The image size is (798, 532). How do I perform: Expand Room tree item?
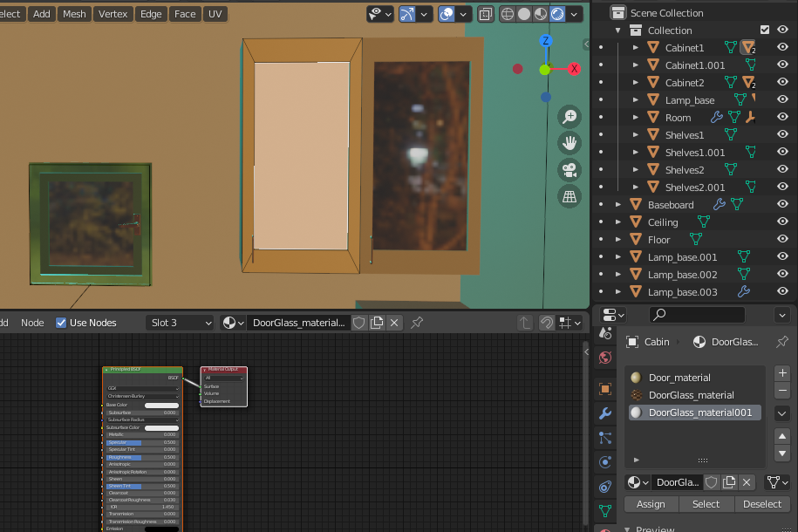click(x=636, y=117)
